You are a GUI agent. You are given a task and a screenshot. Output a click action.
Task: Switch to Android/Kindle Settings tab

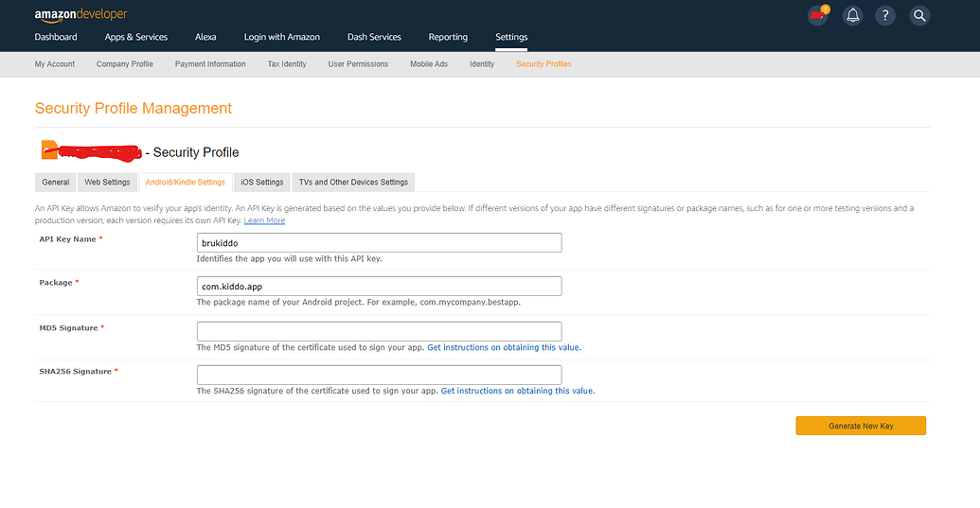coord(185,183)
